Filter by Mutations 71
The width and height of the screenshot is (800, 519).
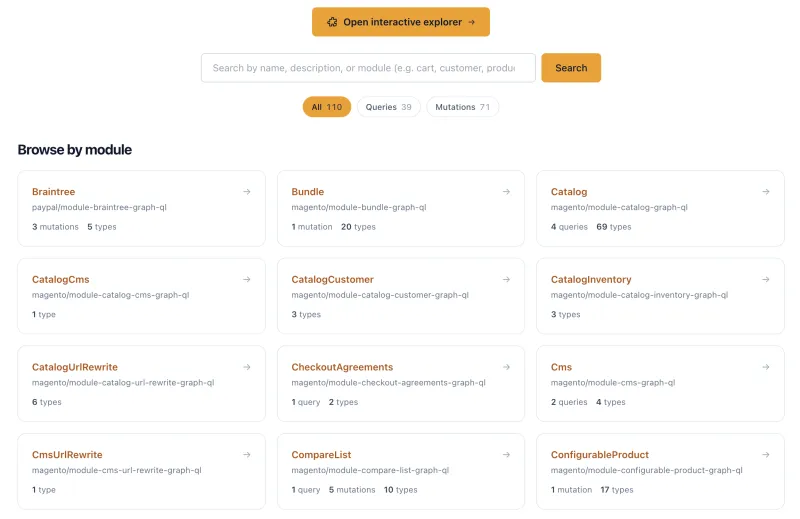click(x=462, y=107)
